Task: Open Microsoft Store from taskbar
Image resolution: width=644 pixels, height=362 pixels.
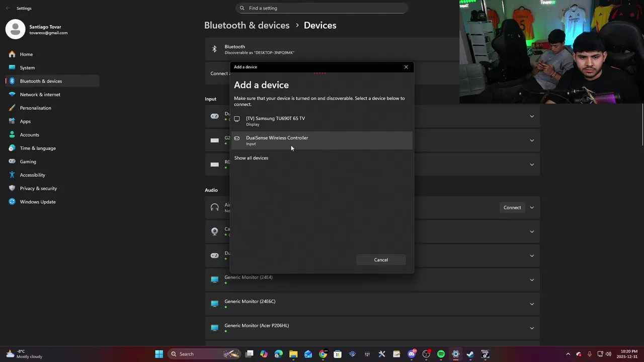Action: [338, 354]
